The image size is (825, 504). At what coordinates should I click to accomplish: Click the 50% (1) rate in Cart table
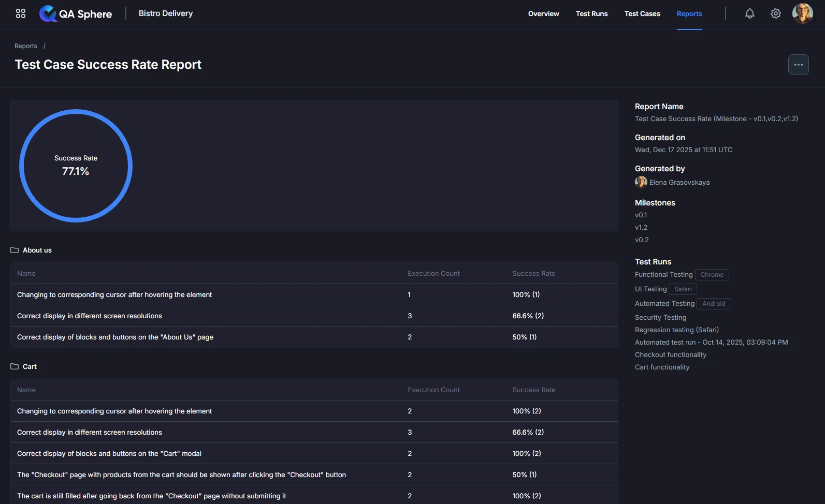524,475
